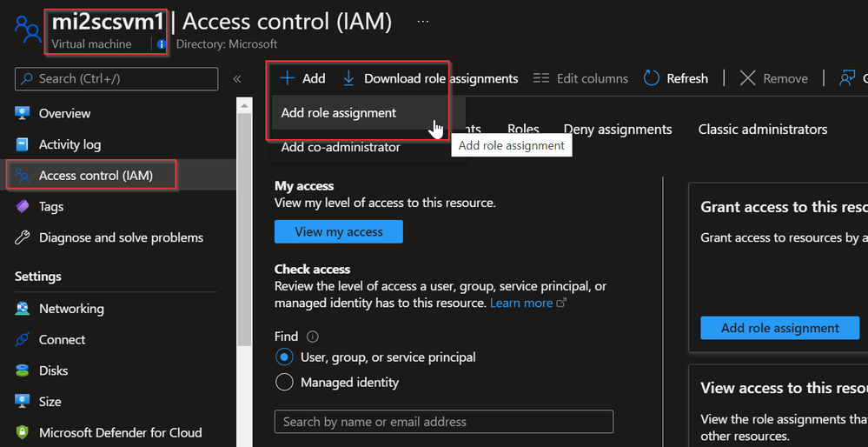The image size is (868, 447).
Task: Open the ellipsis more options in header
Action: pos(423,21)
